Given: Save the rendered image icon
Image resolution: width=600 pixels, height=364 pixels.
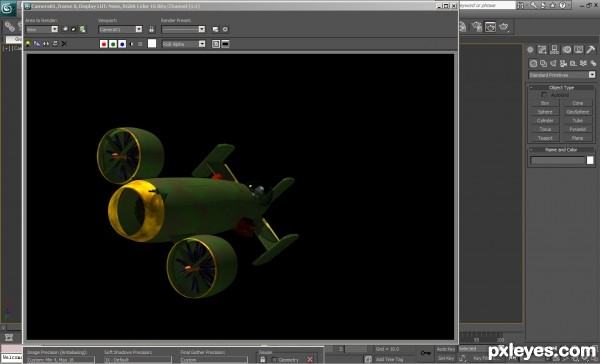Looking at the screenshot, I should pyautogui.click(x=28, y=44).
